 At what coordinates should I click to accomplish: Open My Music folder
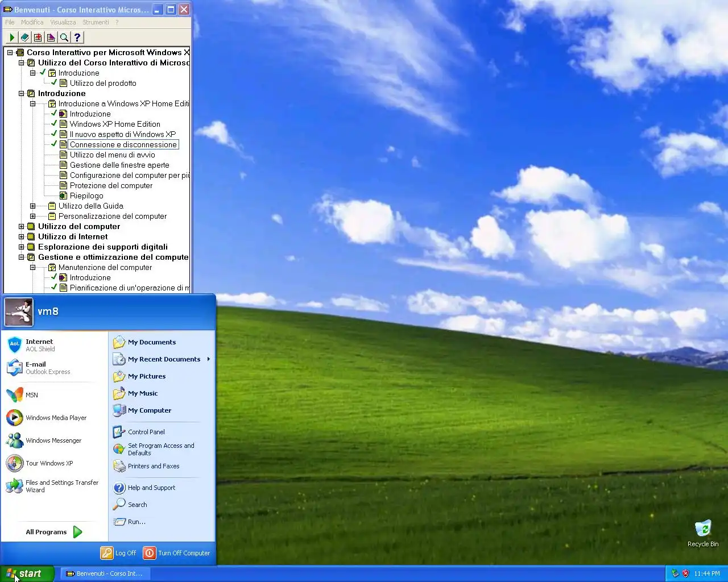pos(162,393)
